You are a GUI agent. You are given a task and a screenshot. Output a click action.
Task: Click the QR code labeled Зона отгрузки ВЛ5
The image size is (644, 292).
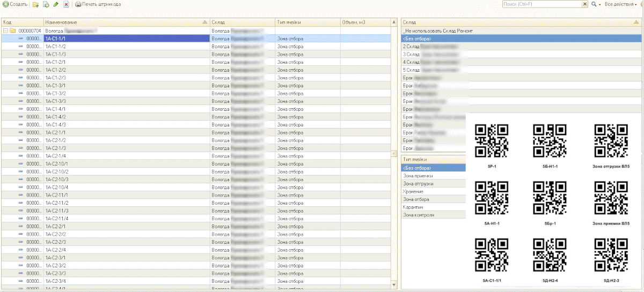point(611,141)
